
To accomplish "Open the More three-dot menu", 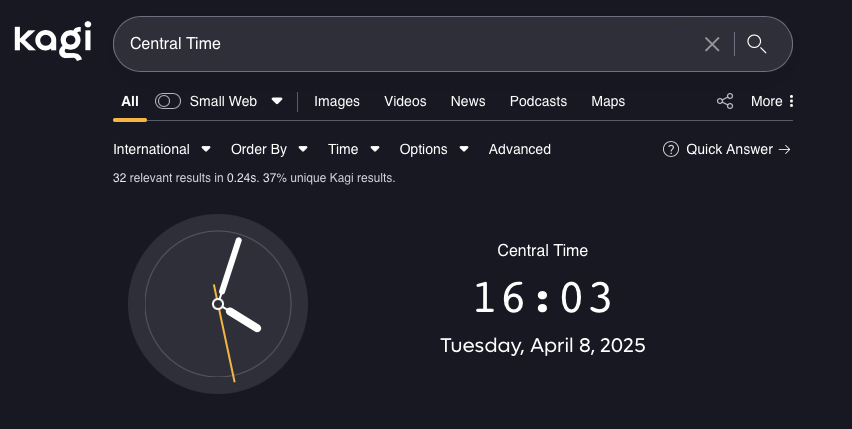I will 791,101.
